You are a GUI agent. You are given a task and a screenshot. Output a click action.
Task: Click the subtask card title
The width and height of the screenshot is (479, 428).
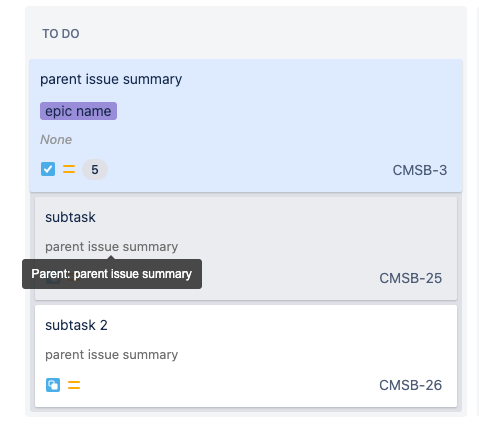pyautogui.click(x=70, y=217)
